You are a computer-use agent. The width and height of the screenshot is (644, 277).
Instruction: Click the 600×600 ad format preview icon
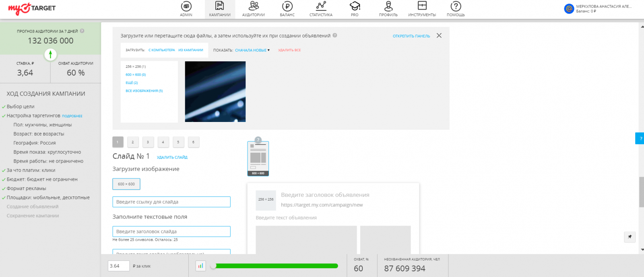tap(258, 159)
